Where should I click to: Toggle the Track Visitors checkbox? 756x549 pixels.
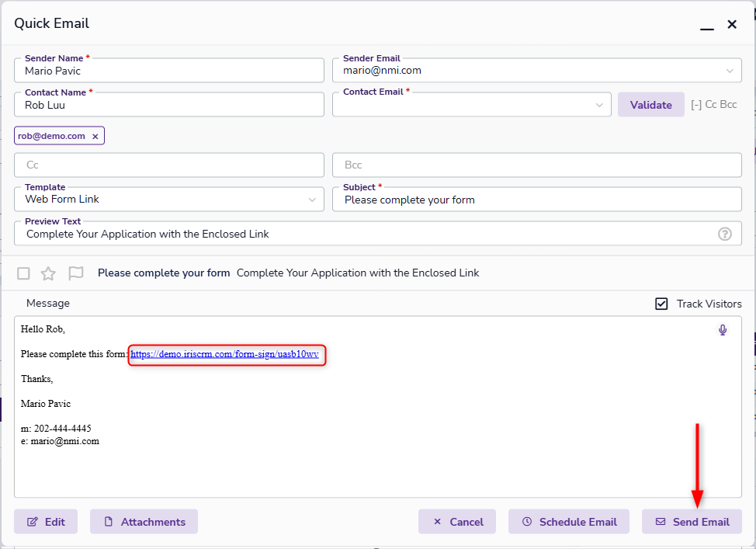661,304
